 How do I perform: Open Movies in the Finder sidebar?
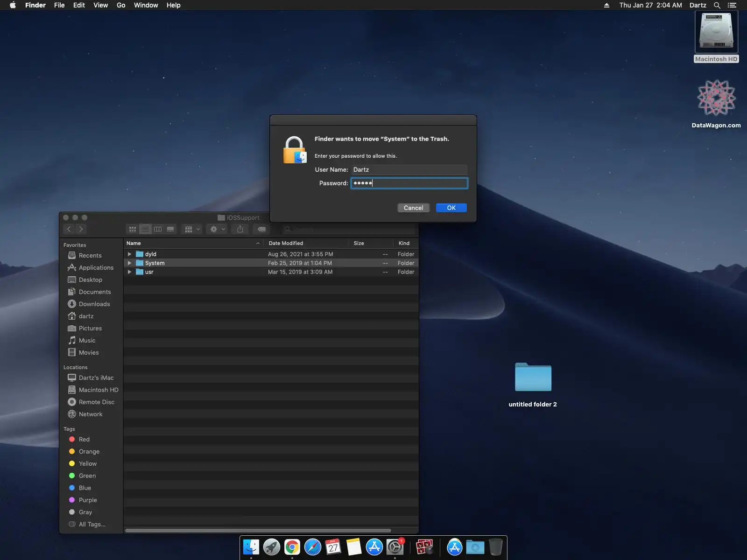pyautogui.click(x=83, y=352)
